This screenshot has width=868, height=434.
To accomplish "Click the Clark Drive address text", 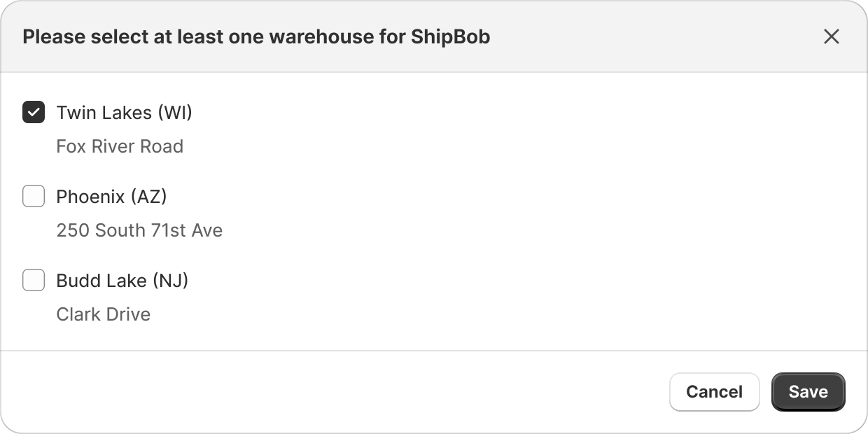I will 104,314.
